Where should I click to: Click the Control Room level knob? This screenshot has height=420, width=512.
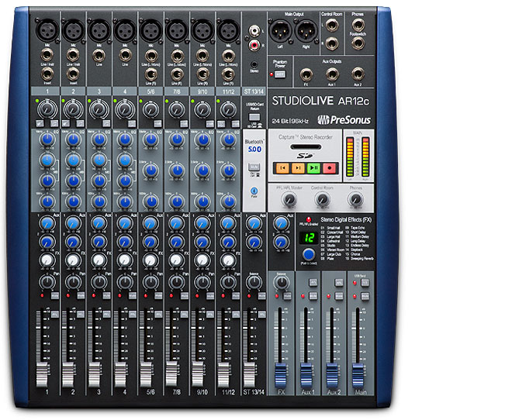(321, 199)
